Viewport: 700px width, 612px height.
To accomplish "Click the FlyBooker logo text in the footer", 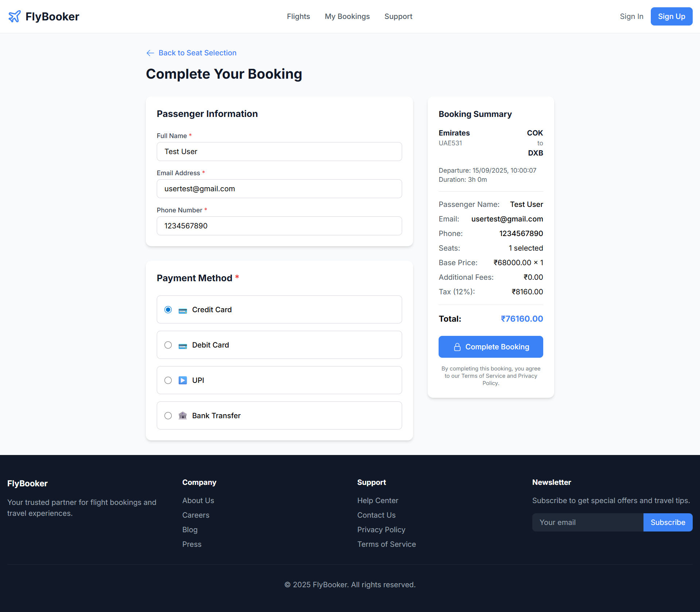I will tap(27, 483).
